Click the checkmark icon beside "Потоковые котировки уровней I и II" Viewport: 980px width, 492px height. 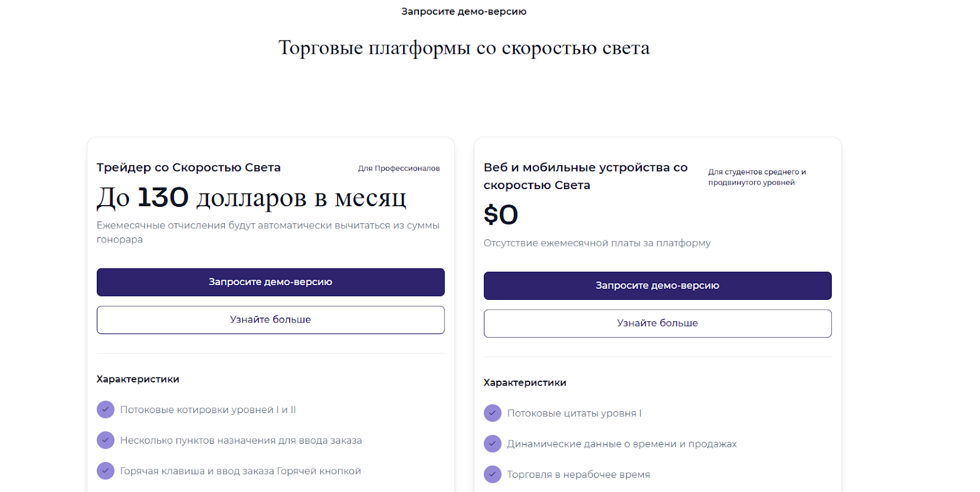coord(105,409)
